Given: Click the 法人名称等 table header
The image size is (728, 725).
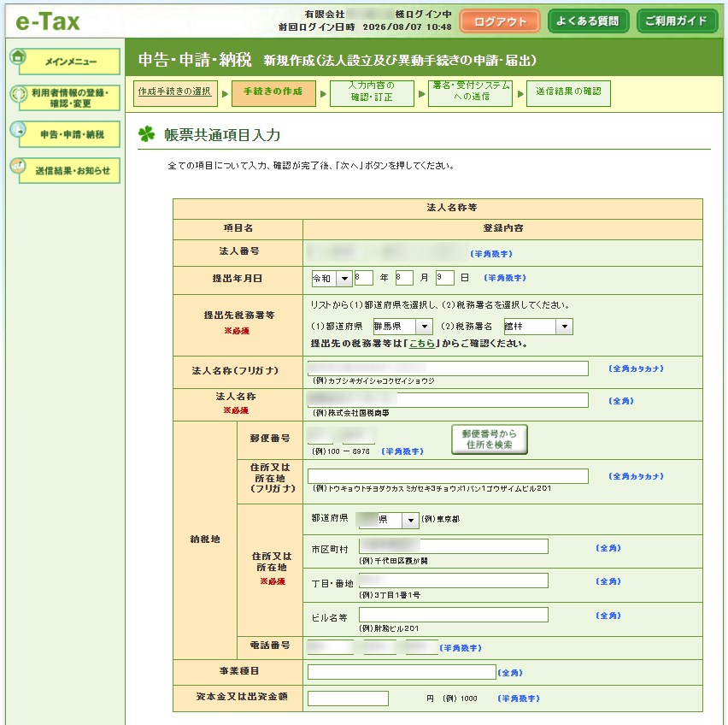Looking at the screenshot, I should click(x=437, y=208).
